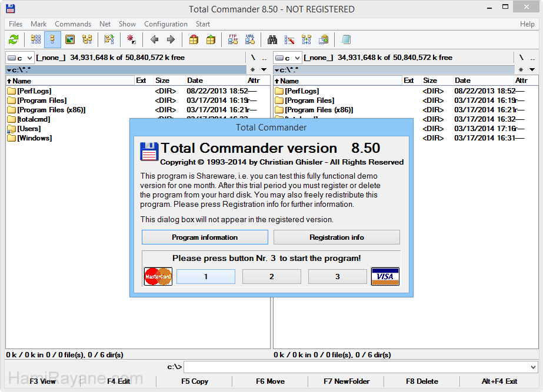543x392 pixels.
Task: Open the right panel directory hotlist asterisk
Action: click(521, 70)
